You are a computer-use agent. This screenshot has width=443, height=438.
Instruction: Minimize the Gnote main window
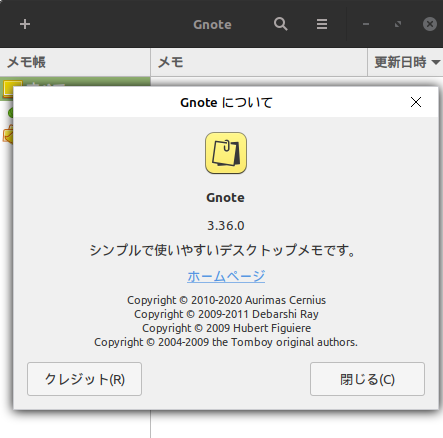point(366,24)
